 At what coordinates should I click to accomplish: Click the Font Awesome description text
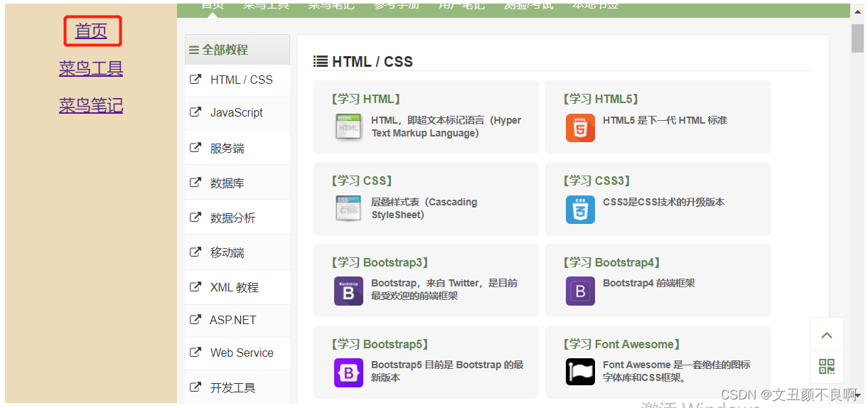(676, 371)
